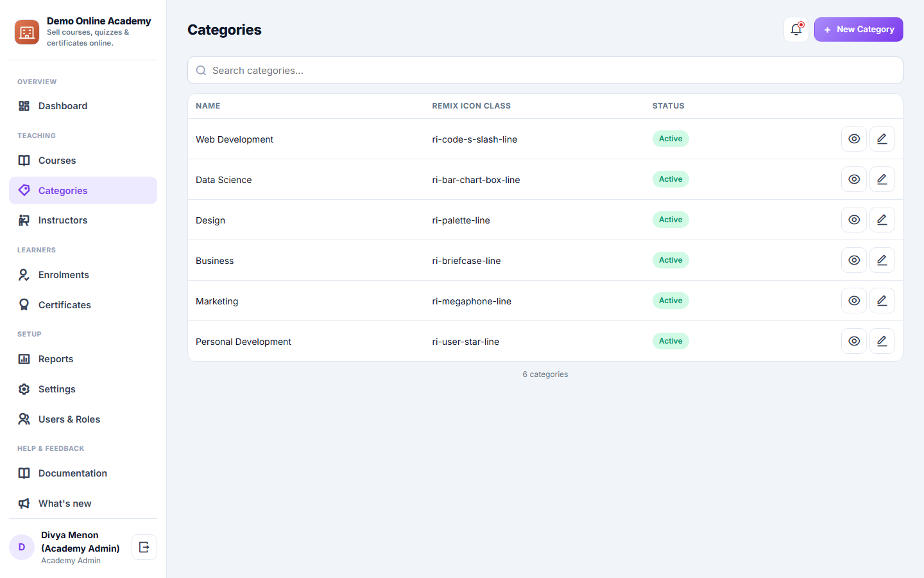The width and height of the screenshot is (924, 578).
Task: Open the edit pencil for Marketing
Action: (x=882, y=301)
